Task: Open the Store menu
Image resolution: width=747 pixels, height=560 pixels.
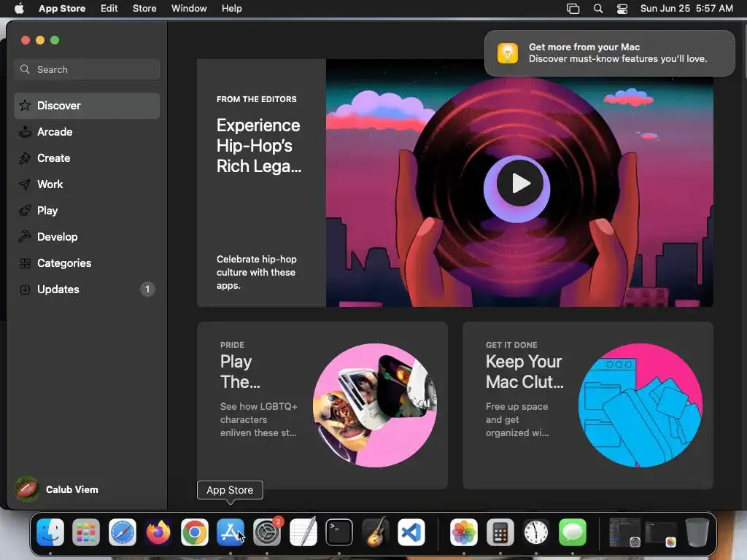Action: pyautogui.click(x=144, y=9)
